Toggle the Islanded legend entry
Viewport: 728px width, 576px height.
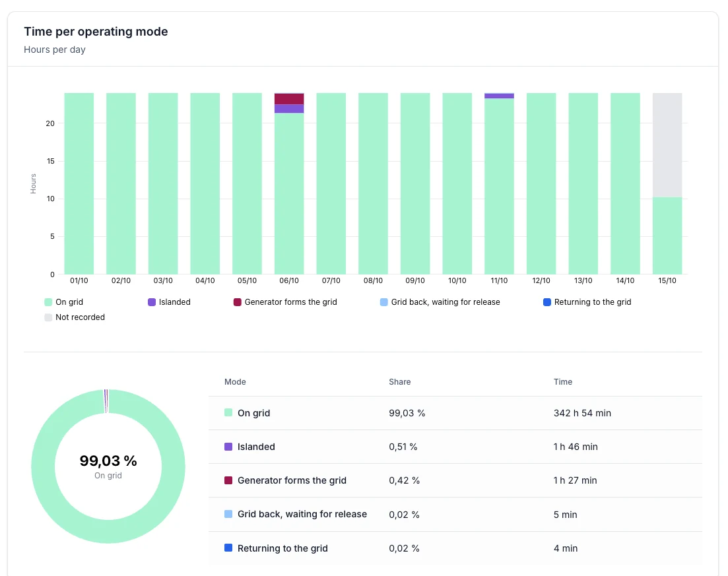pyautogui.click(x=169, y=302)
